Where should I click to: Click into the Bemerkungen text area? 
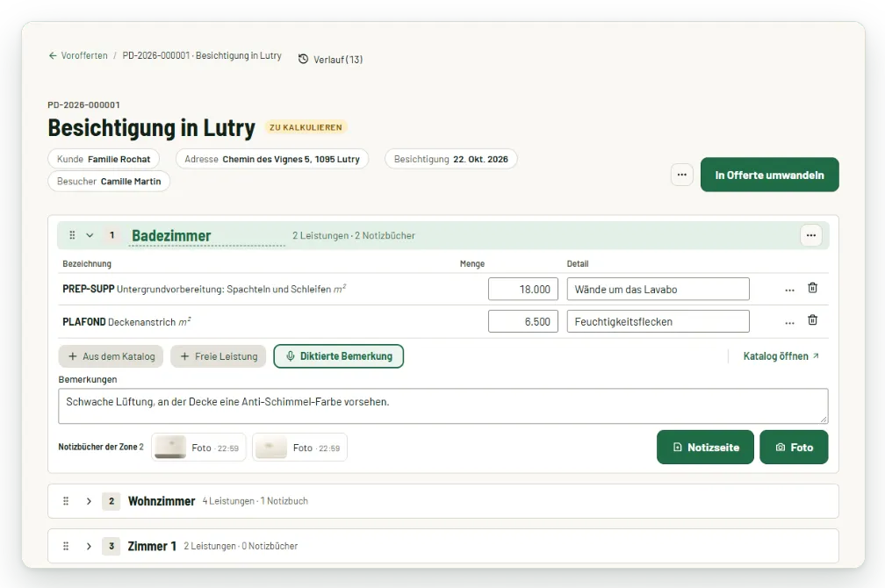coord(443,405)
